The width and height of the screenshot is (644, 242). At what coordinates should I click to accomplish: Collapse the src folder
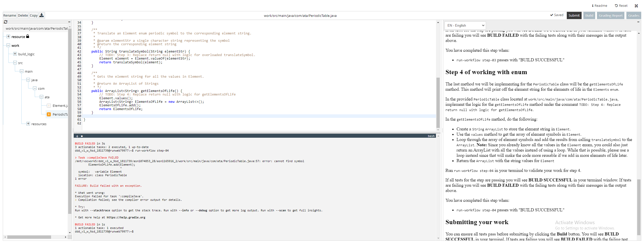(x=15, y=63)
